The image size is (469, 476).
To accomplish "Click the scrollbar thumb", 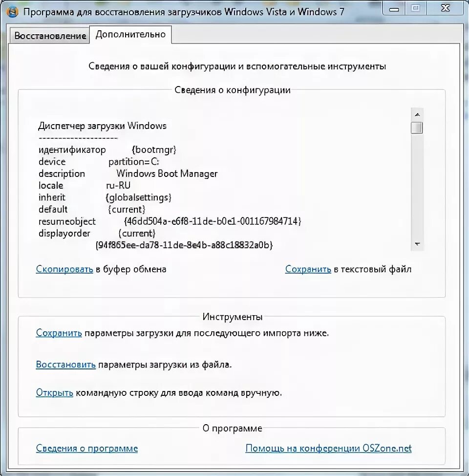I will coord(416,127).
